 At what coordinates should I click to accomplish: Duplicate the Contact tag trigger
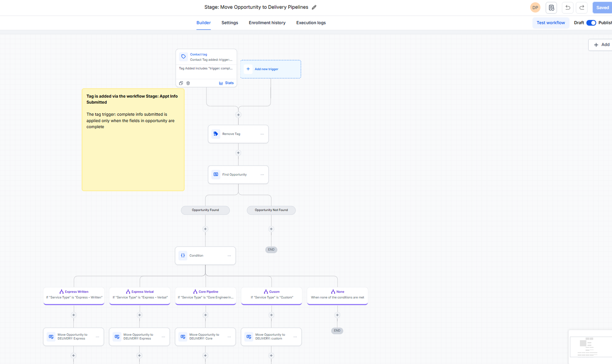[x=181, y=83]
